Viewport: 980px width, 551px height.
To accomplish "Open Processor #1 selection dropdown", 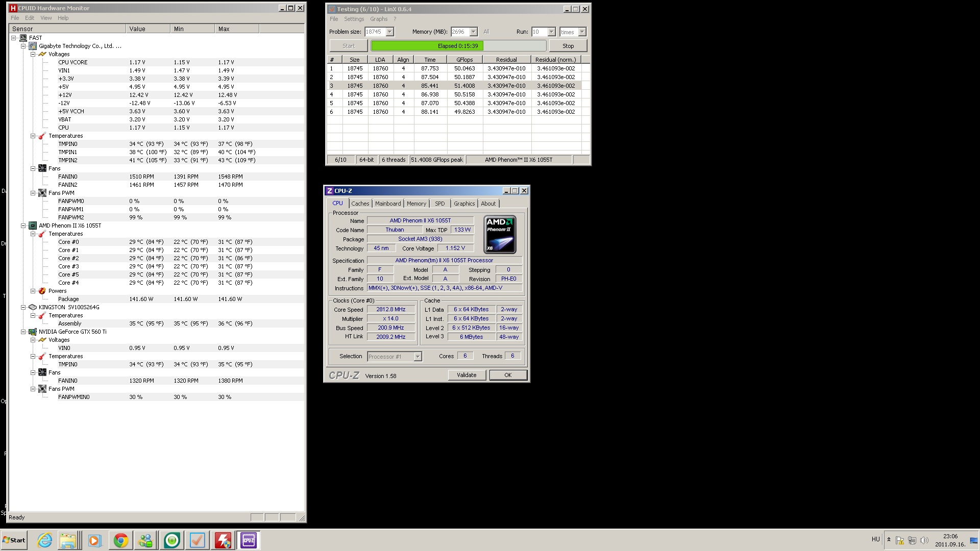I will (418, 357).
